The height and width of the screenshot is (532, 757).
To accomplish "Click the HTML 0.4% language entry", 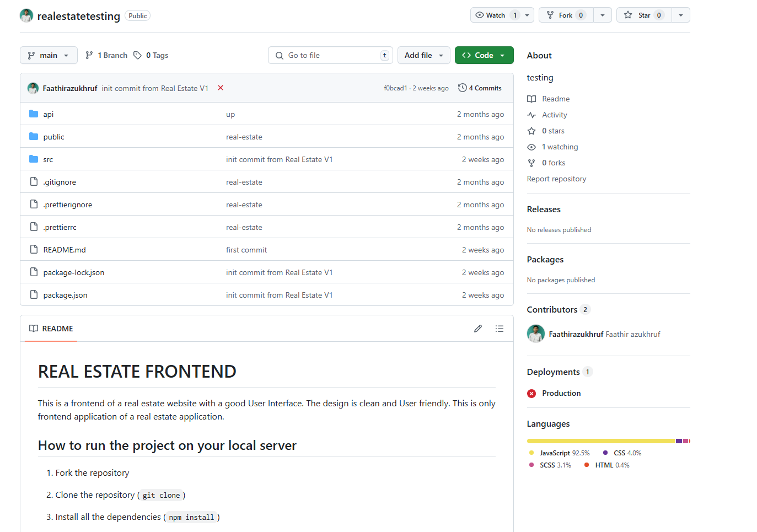I will coord(607,465).
